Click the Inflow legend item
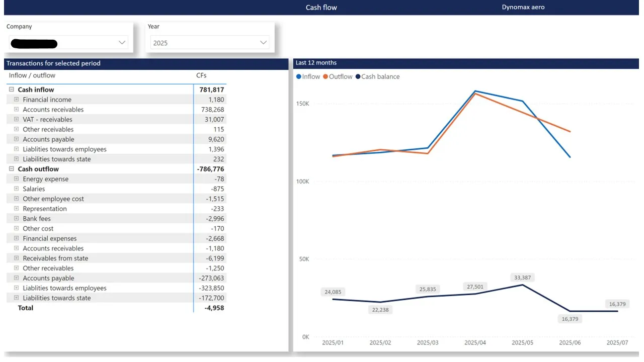Screen dimensions: 644x362 coord(308,76)
